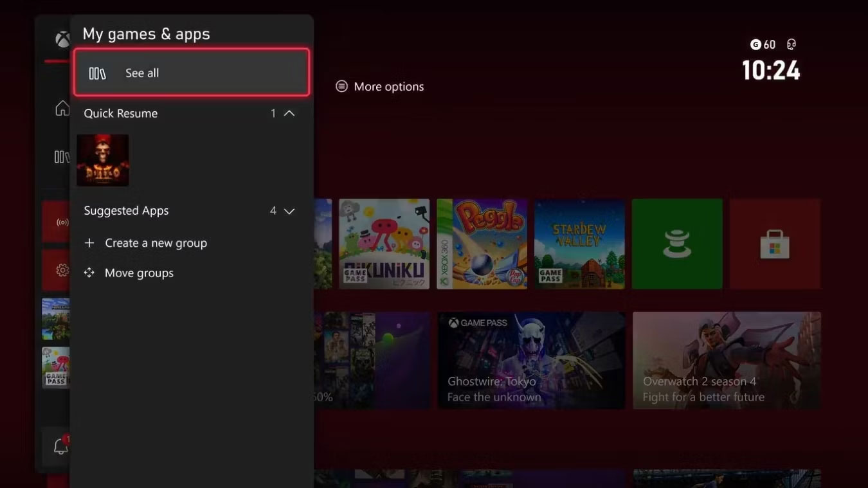Open the Settings gear tile
The width and height of the screenshot is (868, 488).
tap(57, 270)
